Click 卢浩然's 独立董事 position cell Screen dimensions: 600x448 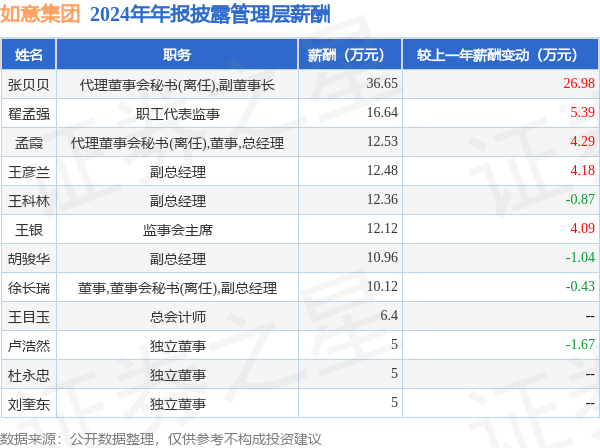[x=177, y=346]
